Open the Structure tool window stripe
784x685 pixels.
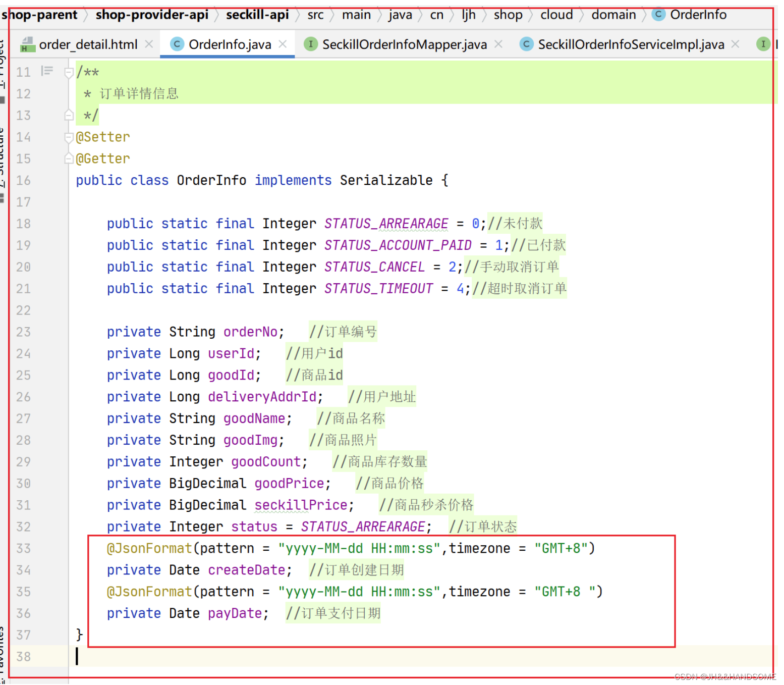(x=3, y=164)
